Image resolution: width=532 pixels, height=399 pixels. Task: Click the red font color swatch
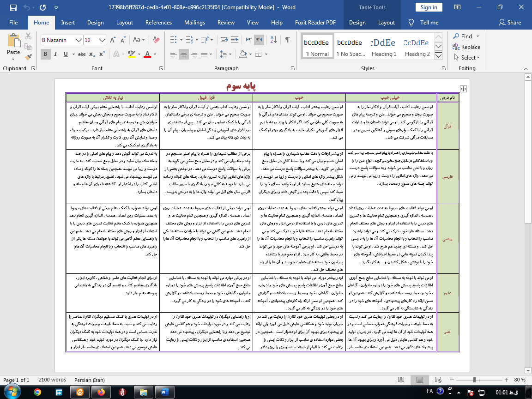[x=147, y=54]
